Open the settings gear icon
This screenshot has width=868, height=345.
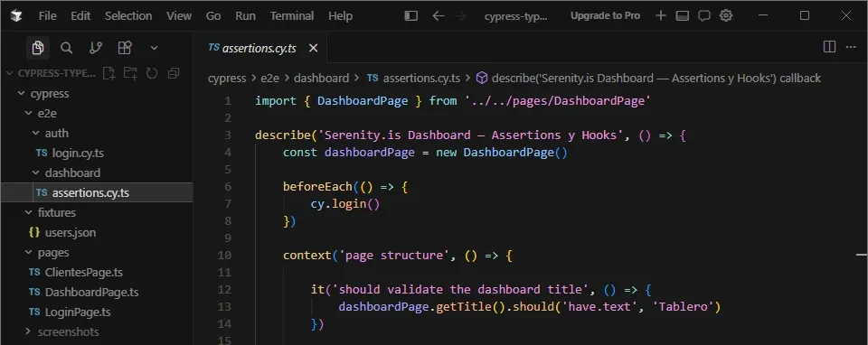[x=726, y=15]
